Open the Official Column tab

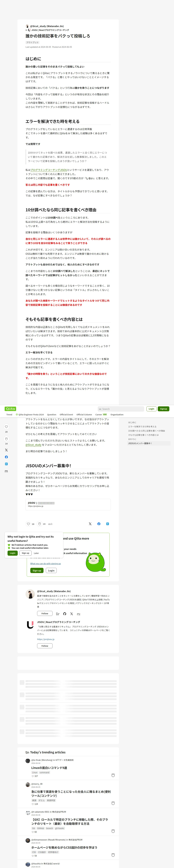tap(84, 414)
